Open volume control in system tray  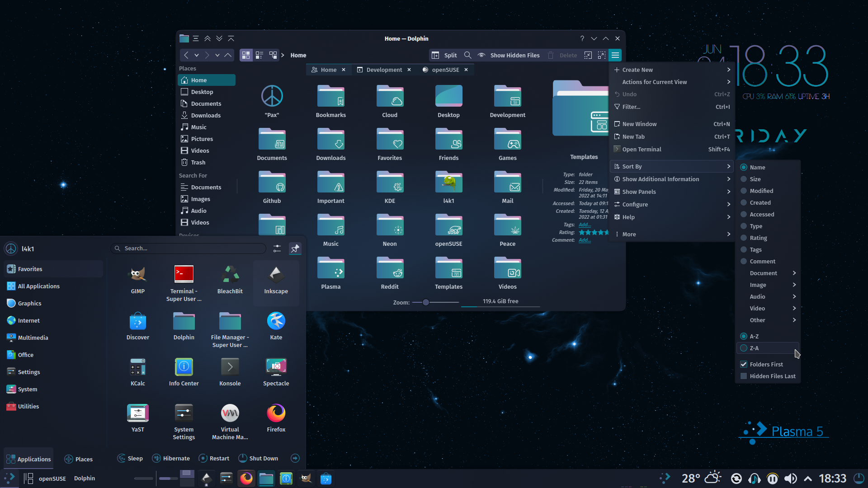[x=791, y=479]
